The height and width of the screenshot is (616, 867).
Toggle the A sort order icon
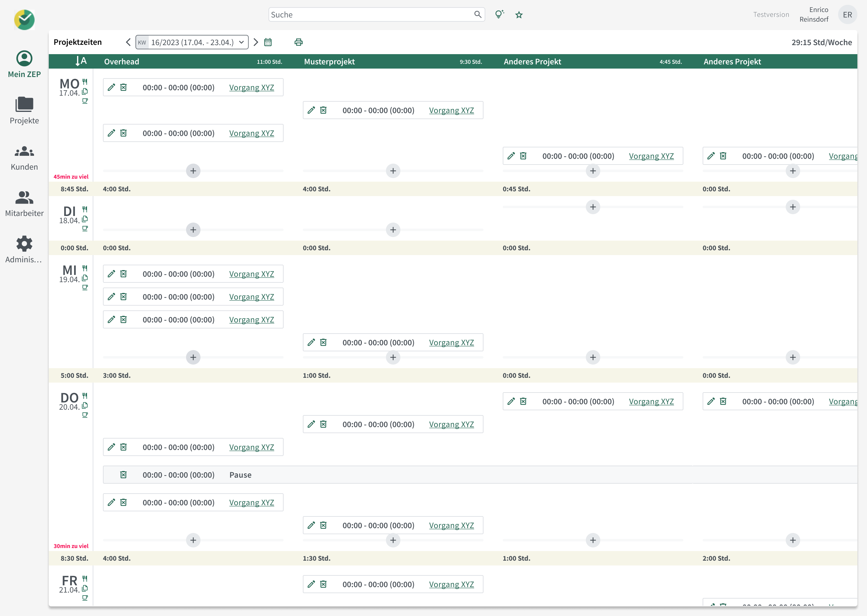click(x=81, y=61)
